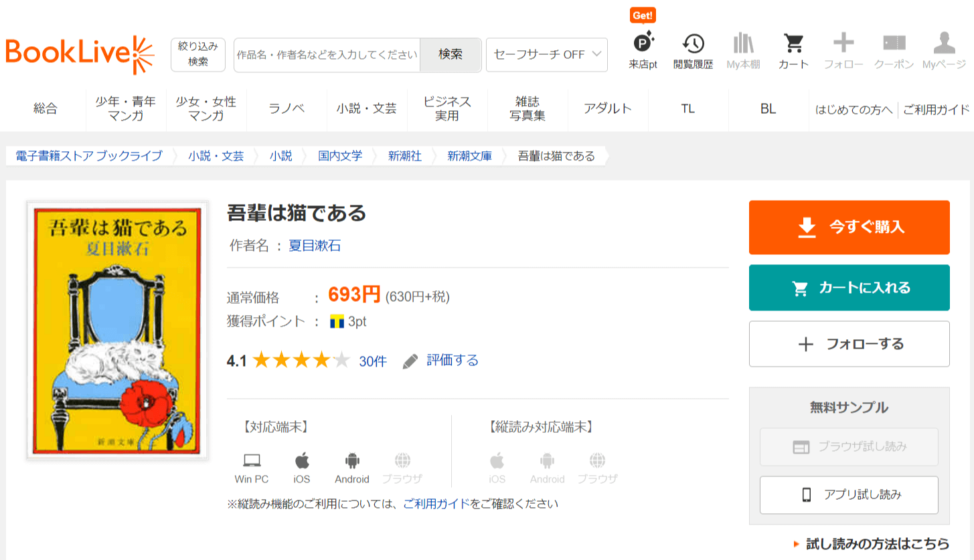Open the カート shopping cart icon
This screenshot has width=974, height=560.
tap(793, 44)
